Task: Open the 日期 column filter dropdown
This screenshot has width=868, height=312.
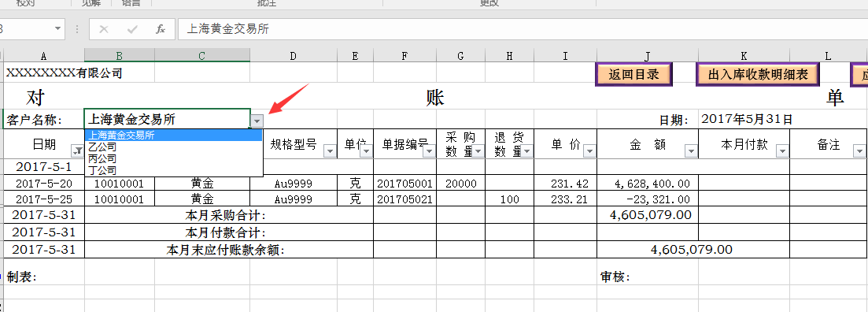Action: (x=77, y=150)
